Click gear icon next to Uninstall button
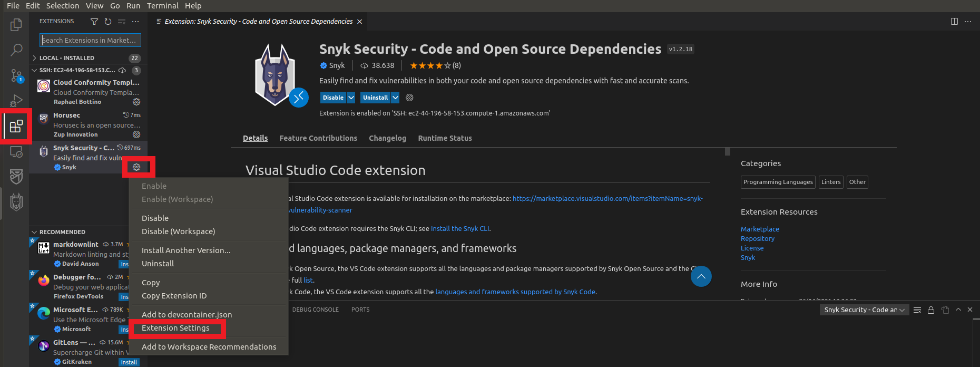 coord(409,98)
